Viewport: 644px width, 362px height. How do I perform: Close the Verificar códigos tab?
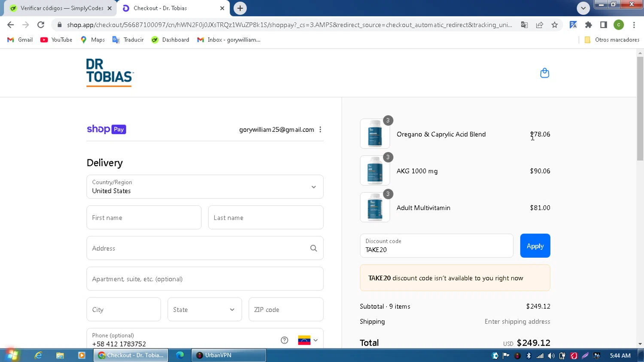pos(109,8)
